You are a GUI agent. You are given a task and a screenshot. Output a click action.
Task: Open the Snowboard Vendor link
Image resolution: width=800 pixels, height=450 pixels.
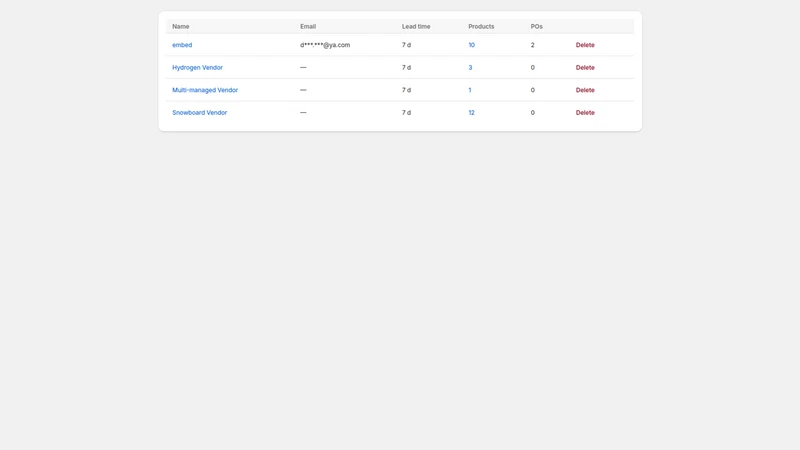click(x=199, y=112)
